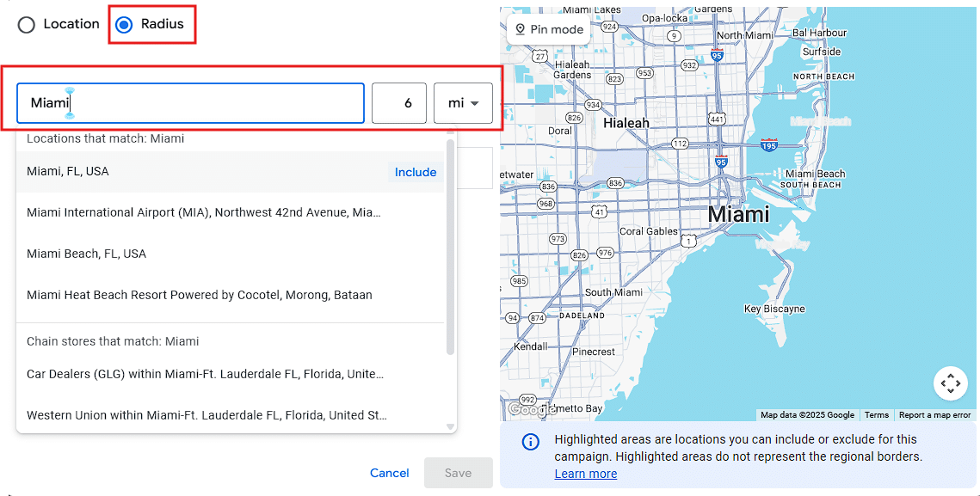This screenshot has height=496, width=980.
Task: Click the Doral label on the map
Action: tap(559, 131)
